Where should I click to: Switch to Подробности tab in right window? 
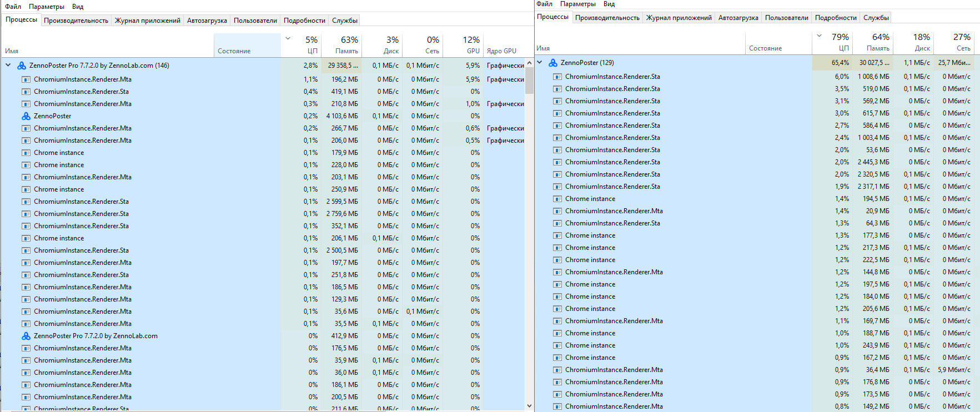coord(836,18)
